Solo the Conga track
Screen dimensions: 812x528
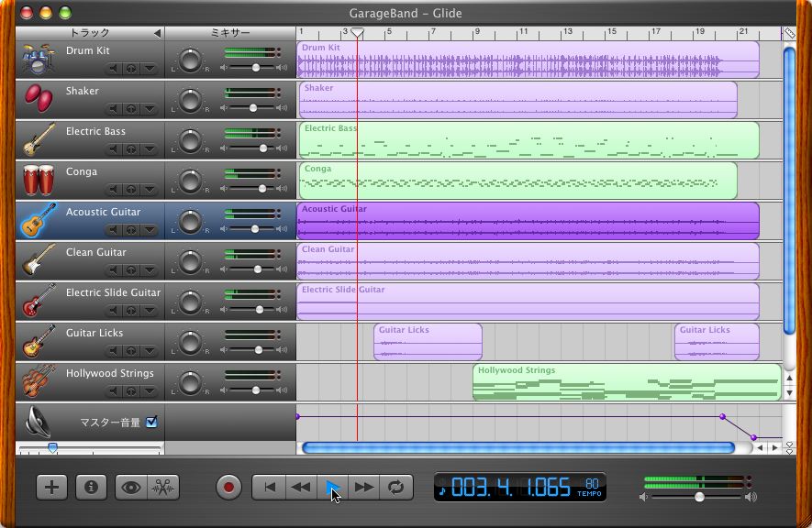[x=131, y=189]
